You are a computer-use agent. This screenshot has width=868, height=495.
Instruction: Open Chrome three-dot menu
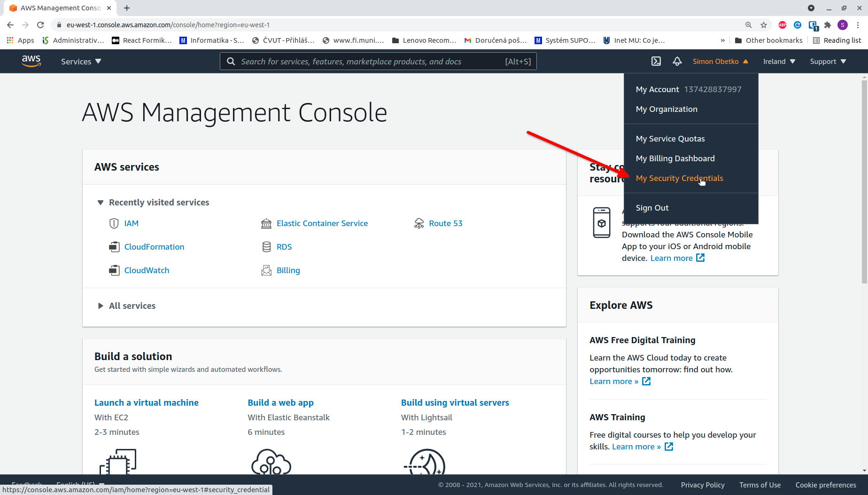858,25
